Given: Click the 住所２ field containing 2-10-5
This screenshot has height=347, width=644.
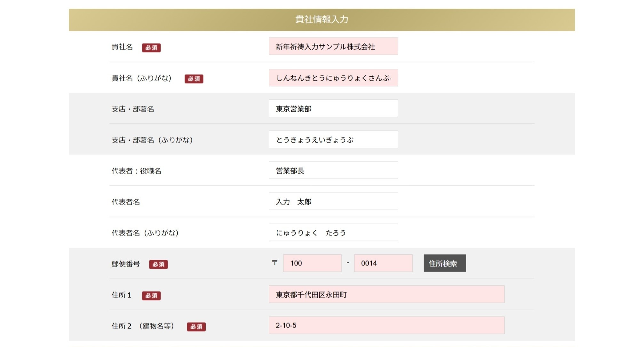Looking at the screenshot, I should click(386, 325).
